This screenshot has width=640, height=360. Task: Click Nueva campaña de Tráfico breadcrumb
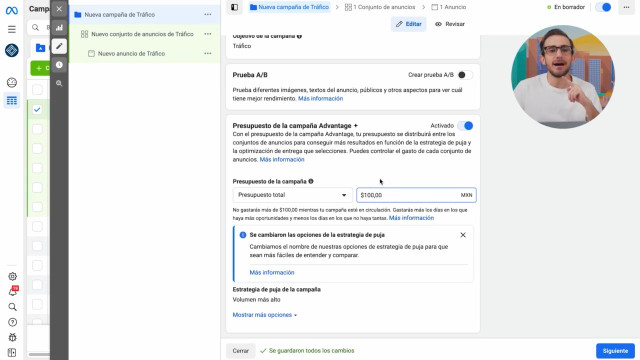tap(289, 7)
